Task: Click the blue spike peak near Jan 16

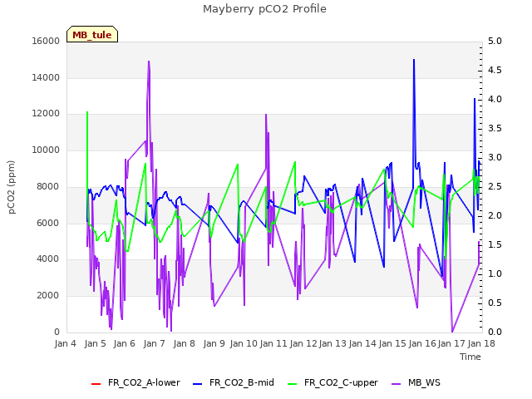Action: tap(414, 60)
